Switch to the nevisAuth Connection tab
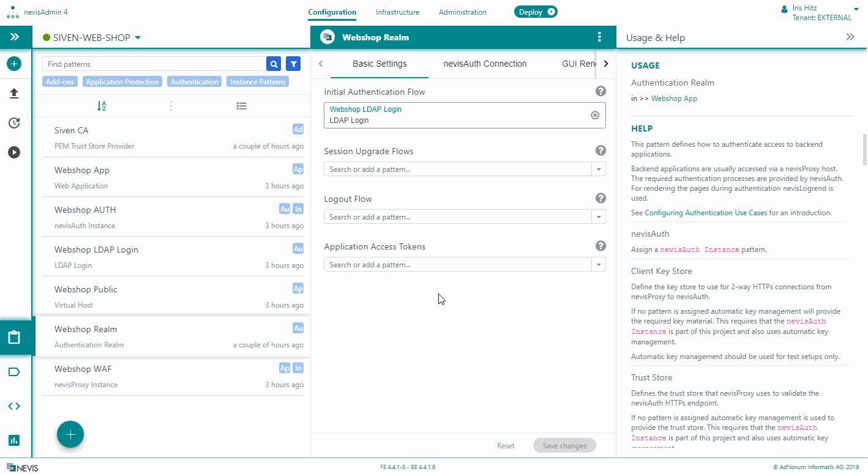Screen dimensions: 868x474 (485, 64)
